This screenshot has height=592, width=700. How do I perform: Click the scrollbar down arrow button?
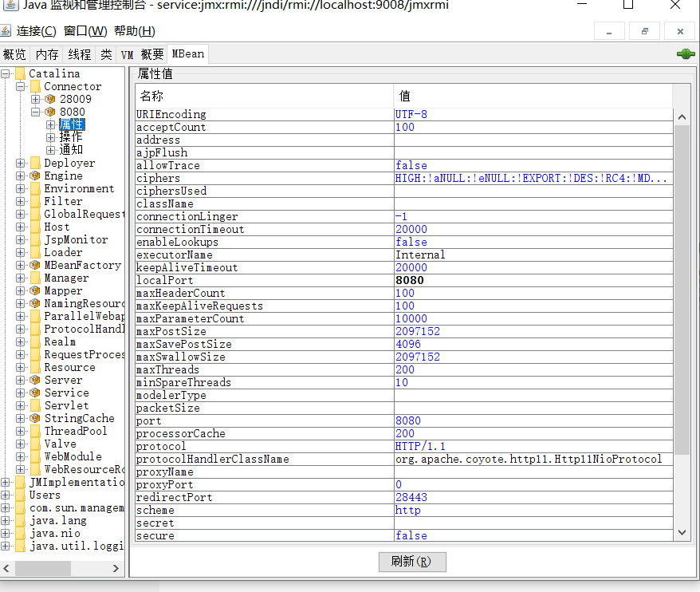click(x=682, y=532)
